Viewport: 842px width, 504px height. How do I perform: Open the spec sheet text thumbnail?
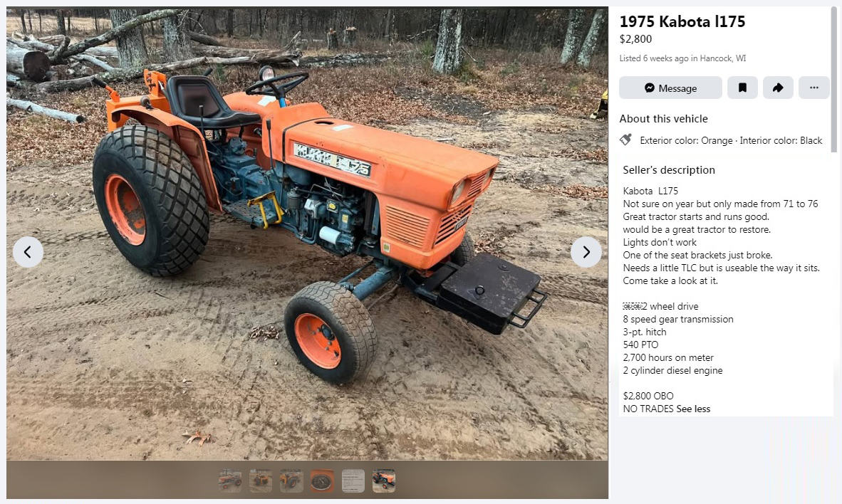point(353,481)
